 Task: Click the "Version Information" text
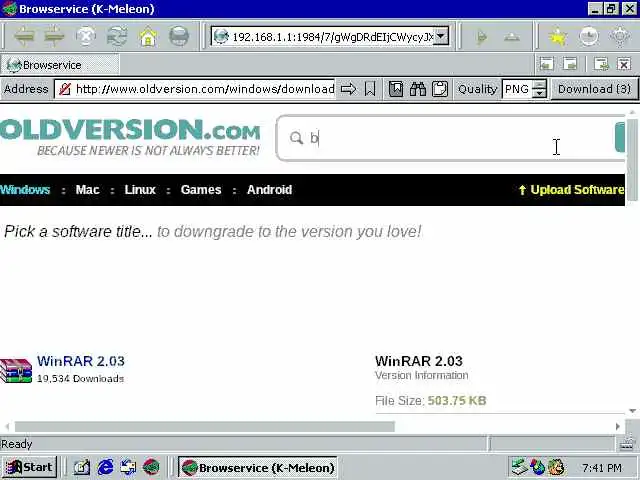(422, 376)
